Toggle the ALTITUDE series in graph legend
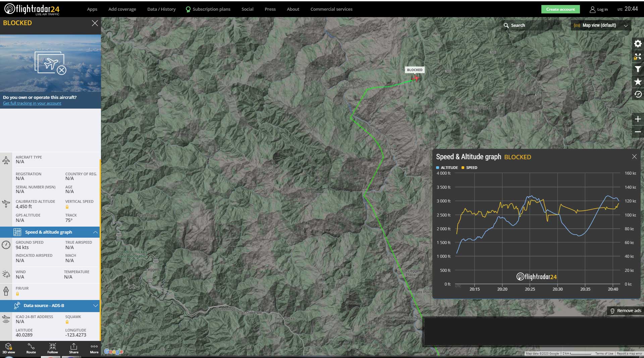Viewport: 644px width, 358px height. click(x=447, y=168)
